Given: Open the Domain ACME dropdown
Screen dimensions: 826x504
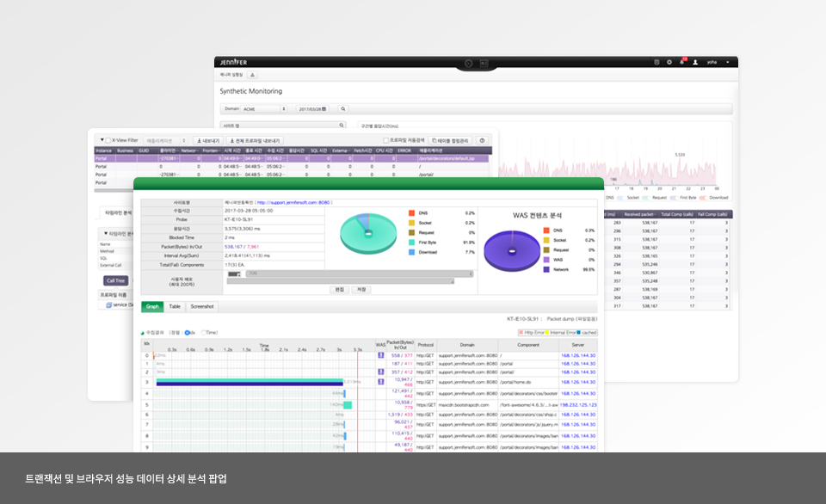Looking at the screenshot, I should tap(265, 109).
